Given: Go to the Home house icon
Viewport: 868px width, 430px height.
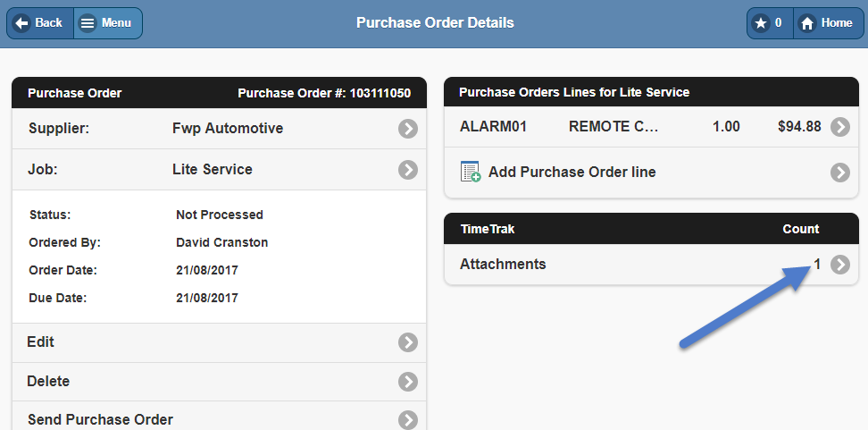Looking at the screenshot, I should pos(807,23).
